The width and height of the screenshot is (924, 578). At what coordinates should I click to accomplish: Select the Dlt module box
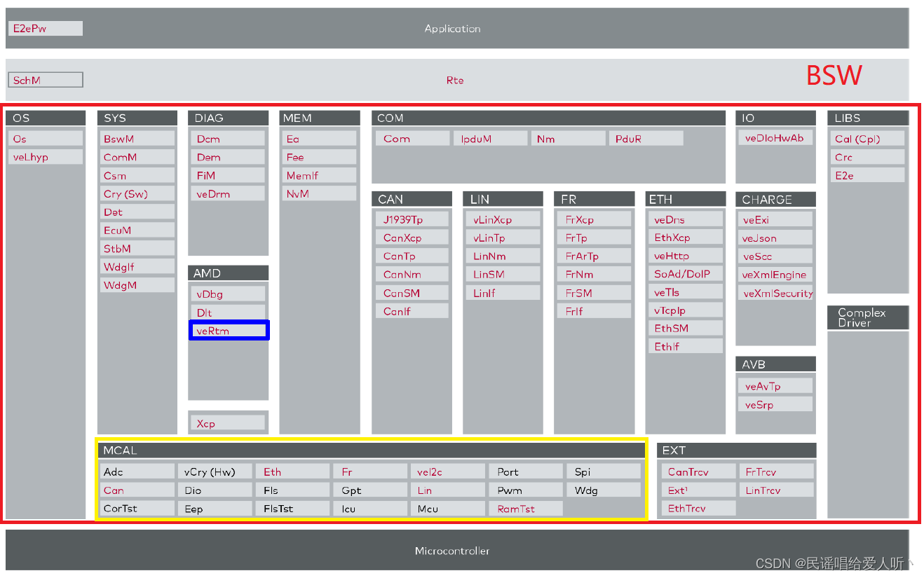[x=229, y=312]
